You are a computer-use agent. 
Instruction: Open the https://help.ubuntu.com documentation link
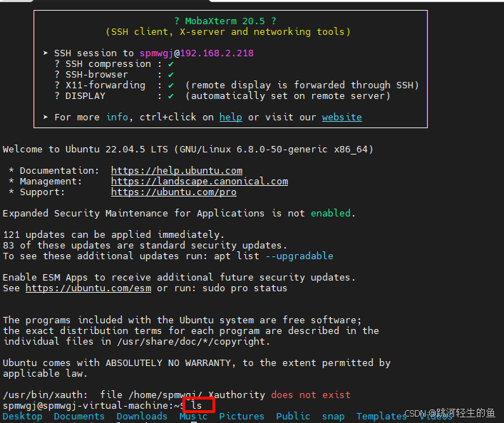coord(177,170)
